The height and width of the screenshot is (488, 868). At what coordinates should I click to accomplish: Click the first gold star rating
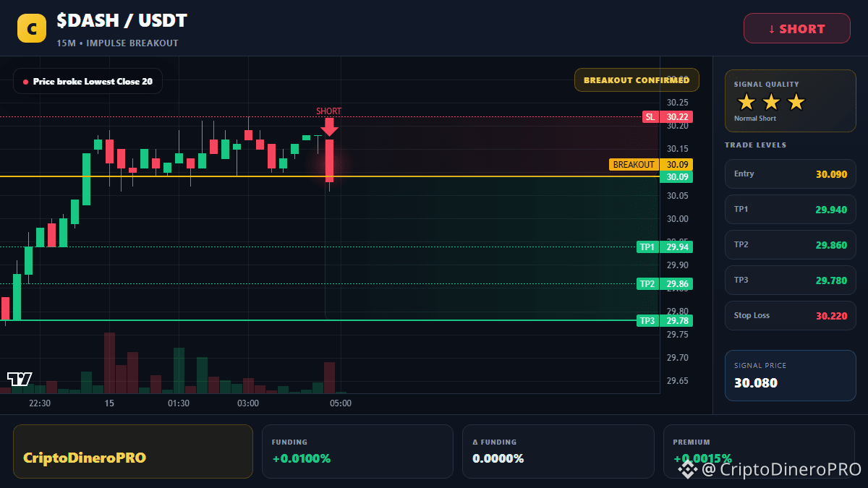pyautogui.click(x=746, y=102)
